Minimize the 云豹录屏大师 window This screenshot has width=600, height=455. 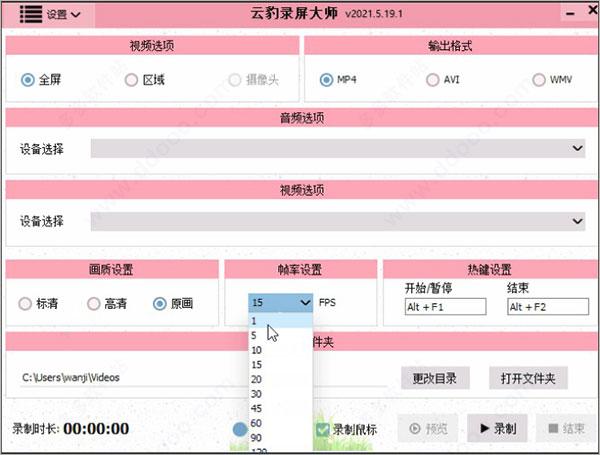pos(571,14)
